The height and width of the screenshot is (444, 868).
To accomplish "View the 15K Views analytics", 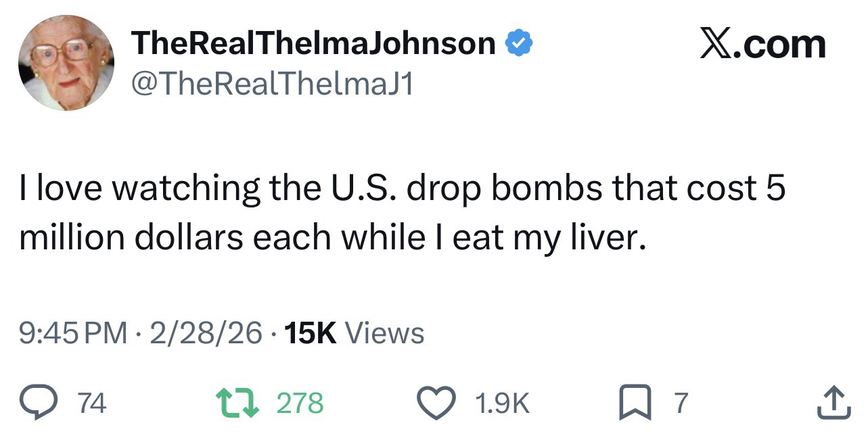I will coord(355,332).
